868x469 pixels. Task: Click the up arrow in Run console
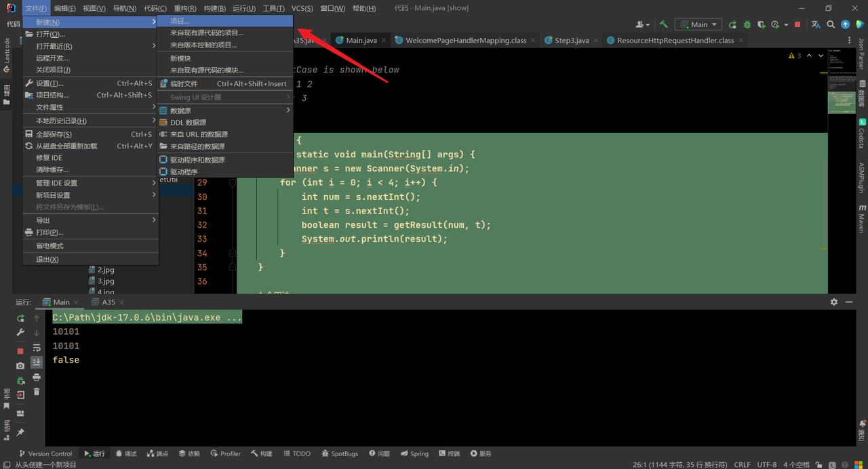click(37, 318)
